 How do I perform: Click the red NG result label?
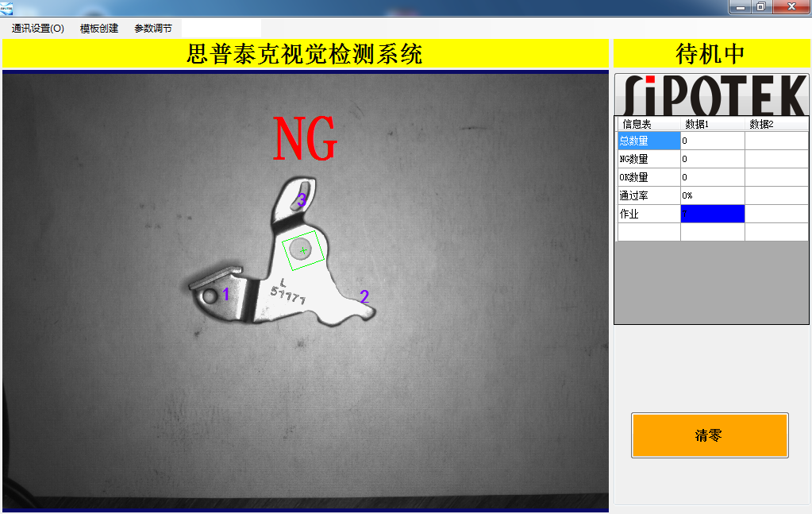(x=305, y=137)
